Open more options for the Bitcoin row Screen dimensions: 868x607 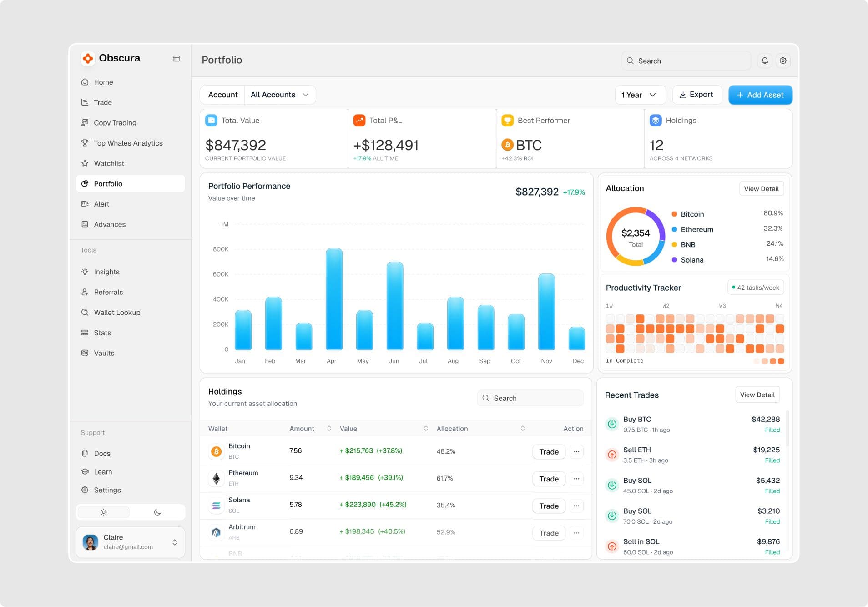pyautogui.click(x=576, y=451)
